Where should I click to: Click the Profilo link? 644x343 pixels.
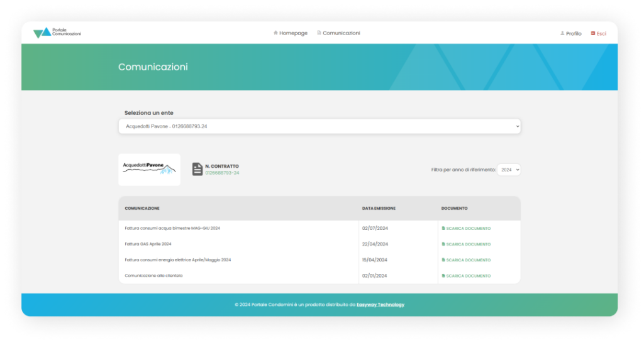[574, 33]
